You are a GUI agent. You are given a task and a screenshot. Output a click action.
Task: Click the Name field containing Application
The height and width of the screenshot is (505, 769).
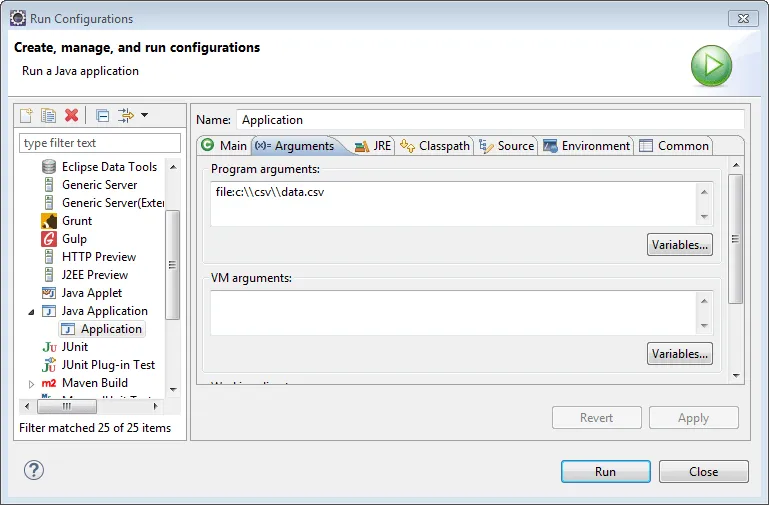click(490, 120)
